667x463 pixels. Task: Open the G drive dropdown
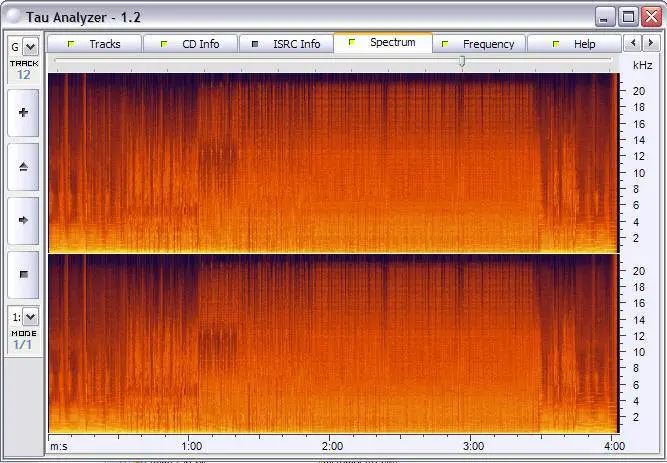[30, 46]
